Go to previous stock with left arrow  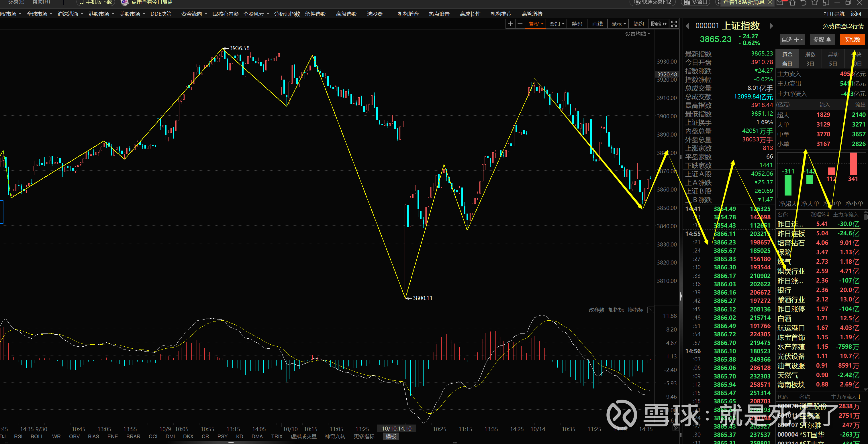687,26
